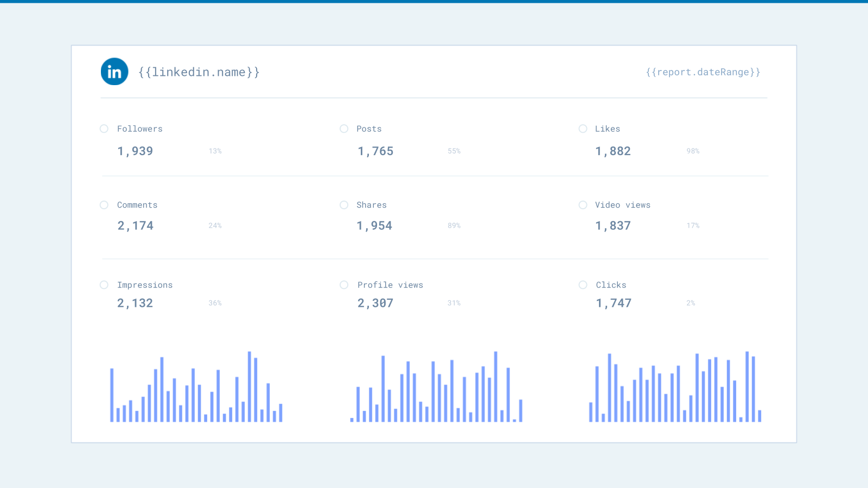
Task: Click the Video views 17% change
Action: [693, 226]
